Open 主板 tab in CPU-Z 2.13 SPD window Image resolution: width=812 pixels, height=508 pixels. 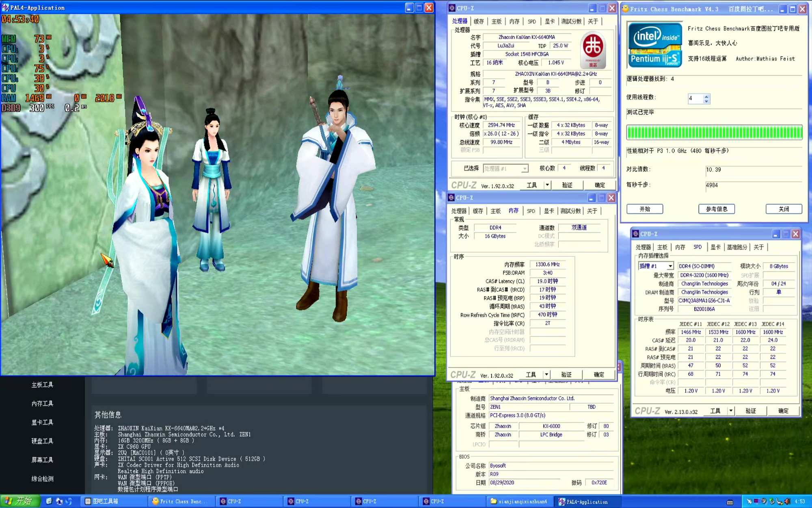pos(662,247)
